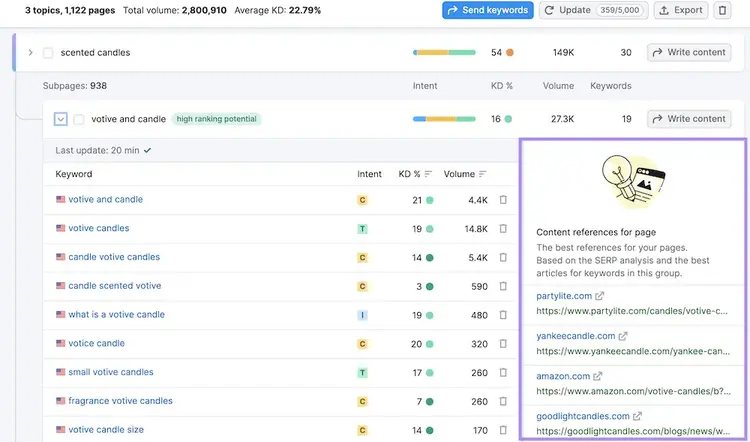Click Commercial intent badge for 'votive and candle'

pyautogui.click(x=362, y=200)
